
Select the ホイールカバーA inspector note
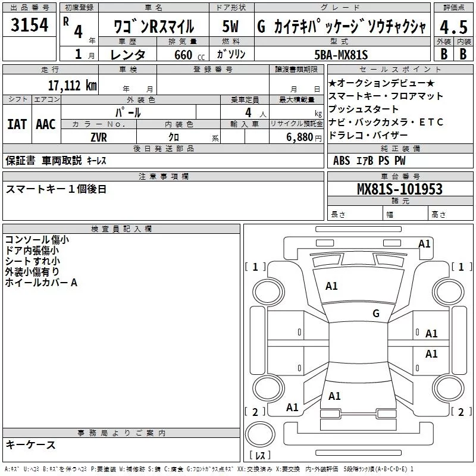point(41,283)
